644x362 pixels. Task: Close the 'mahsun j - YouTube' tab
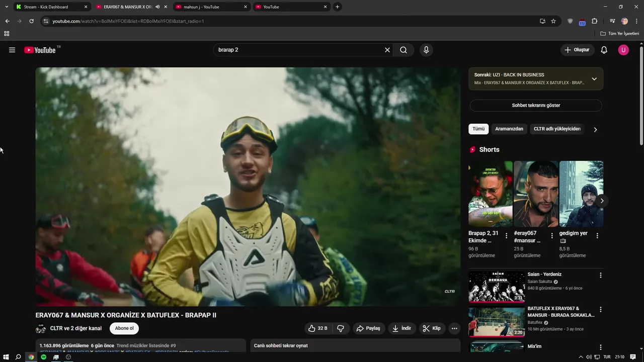[246, 7]
